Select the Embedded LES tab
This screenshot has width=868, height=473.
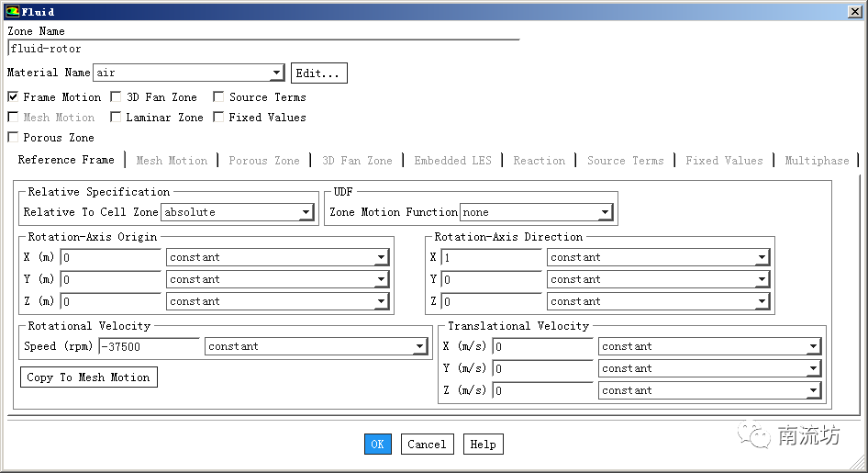(452, 161)
